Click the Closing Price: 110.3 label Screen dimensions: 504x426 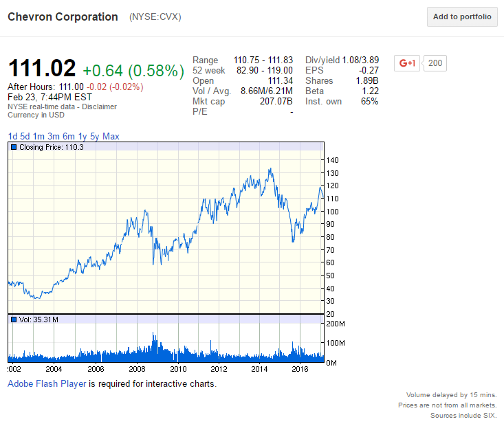pos(52,147)
